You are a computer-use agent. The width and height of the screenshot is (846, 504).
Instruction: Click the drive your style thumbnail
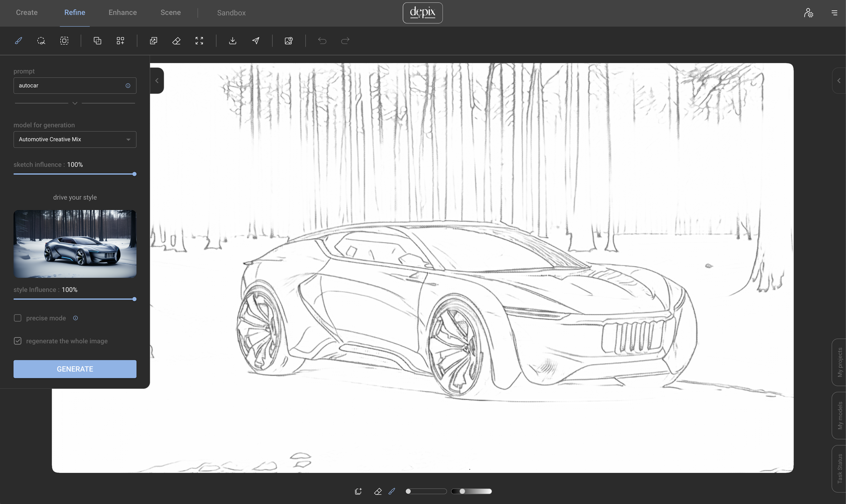(75, 243)
